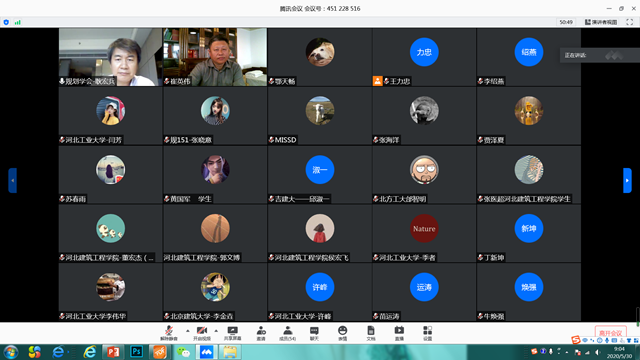Go to the next page of participants
Screen dimensions: 640x360
627,180
